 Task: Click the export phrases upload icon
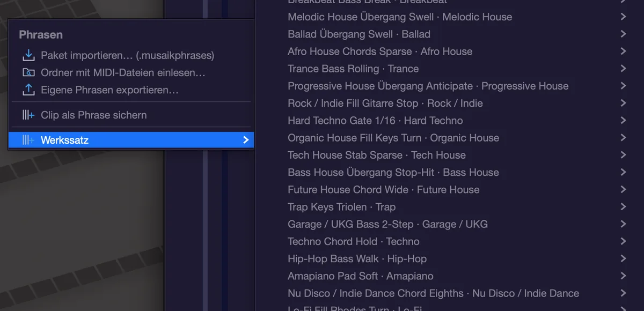click(28, 90)
